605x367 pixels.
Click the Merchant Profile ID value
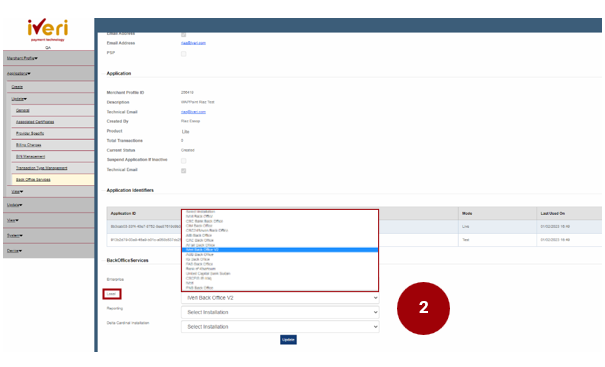(x=187, y=93)
